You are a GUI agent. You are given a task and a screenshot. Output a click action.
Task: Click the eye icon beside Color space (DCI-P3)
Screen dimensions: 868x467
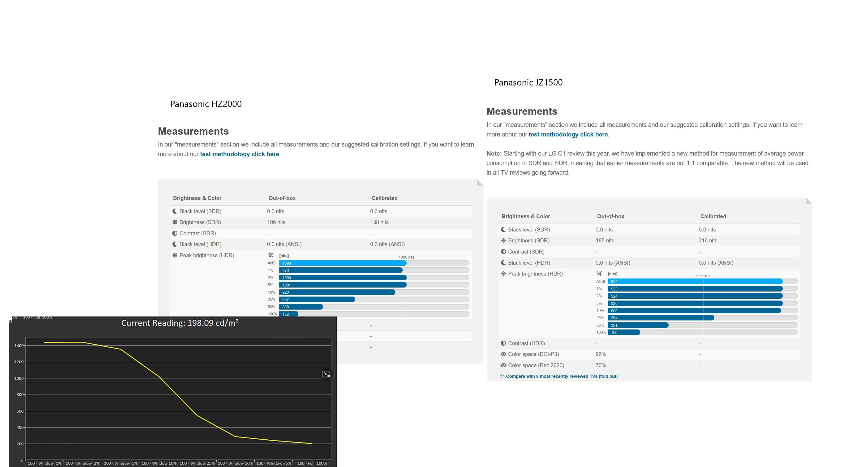[x=503, y=354]
